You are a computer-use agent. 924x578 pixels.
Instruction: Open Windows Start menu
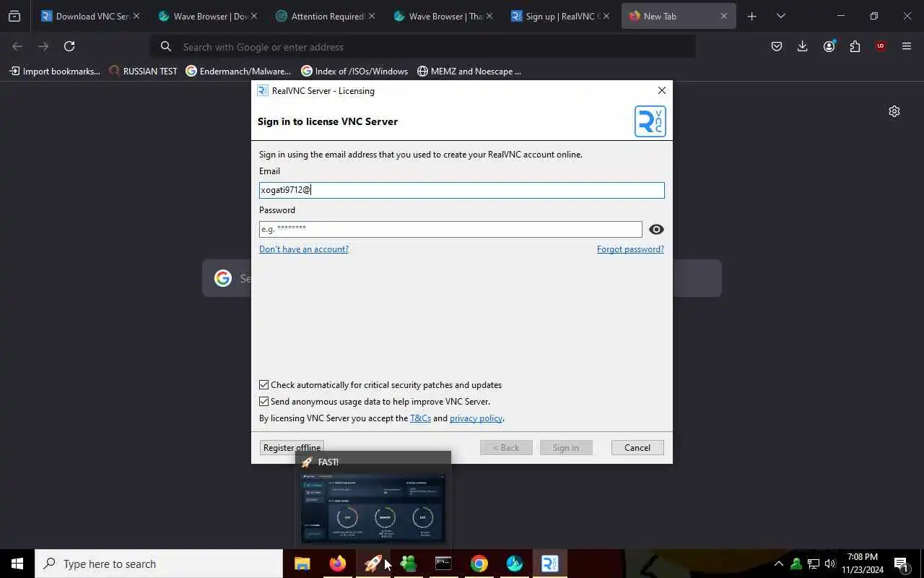pyautogui.click(x=17, y=564)
